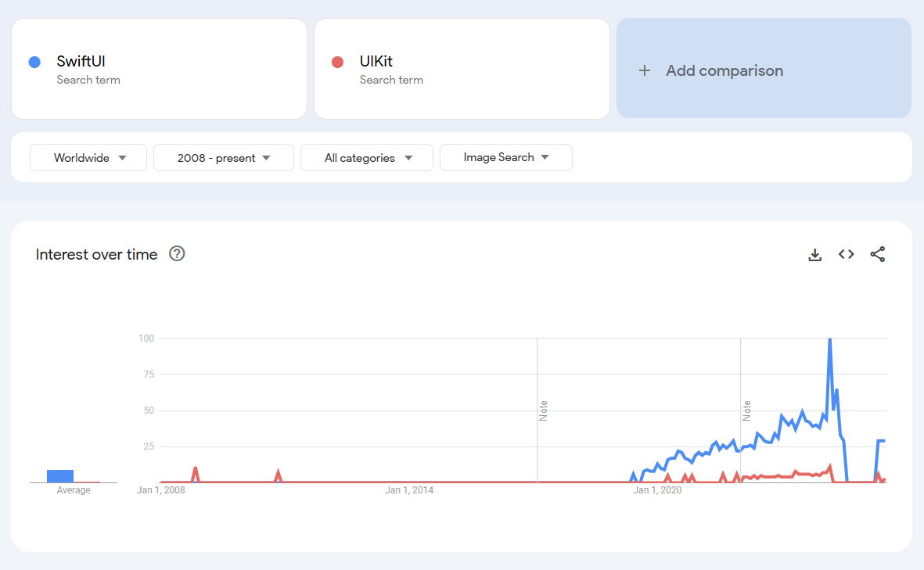Image resolution: width=924 pixels, height=570 pixels.
Task: Click the Average label
Action: point(74,490)
